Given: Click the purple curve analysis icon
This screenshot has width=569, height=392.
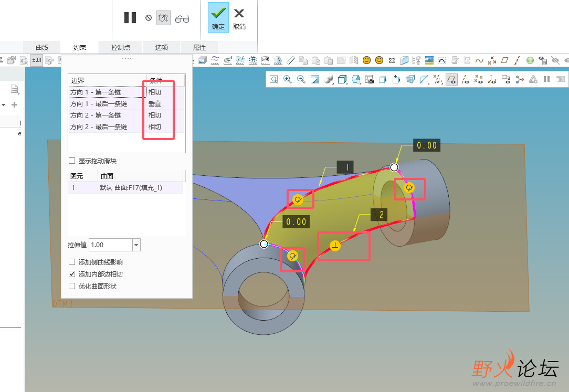Looking at the screenshot, I should click(215, 60).
